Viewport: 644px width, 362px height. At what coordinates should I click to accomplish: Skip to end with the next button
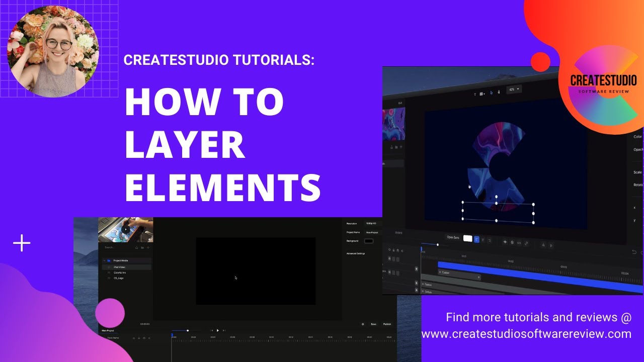[224, 330]
